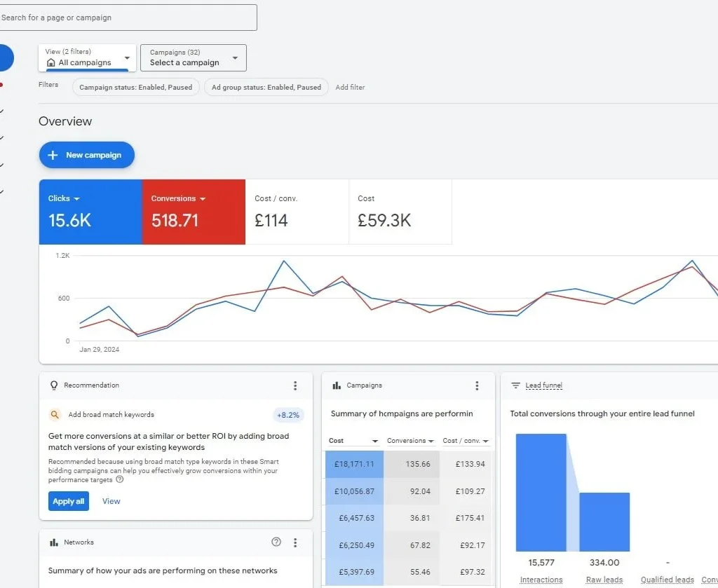Click the home icon beside All campaigns

[51, 62]
